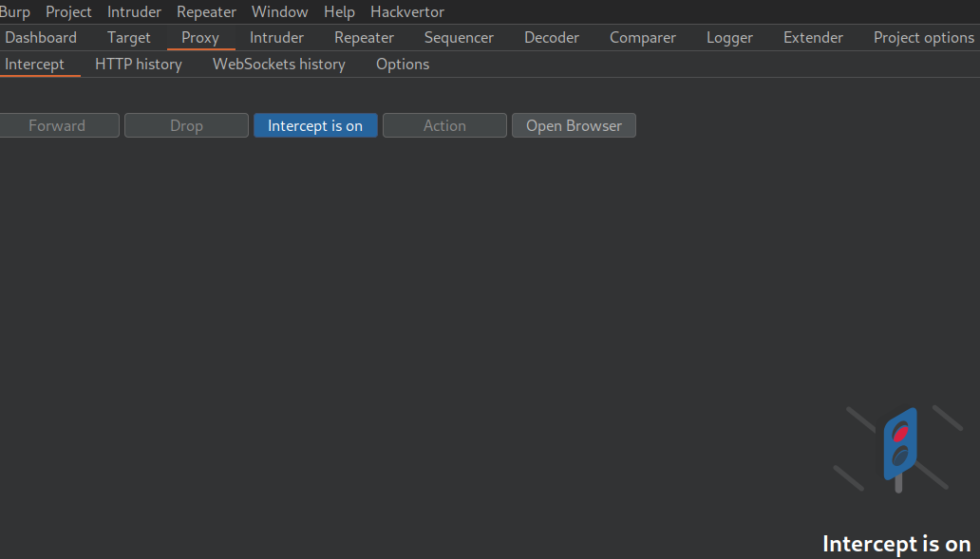Toggle the 'Intercept is on' button
This screenshot has width=980, height=559.
pos(315,125)
